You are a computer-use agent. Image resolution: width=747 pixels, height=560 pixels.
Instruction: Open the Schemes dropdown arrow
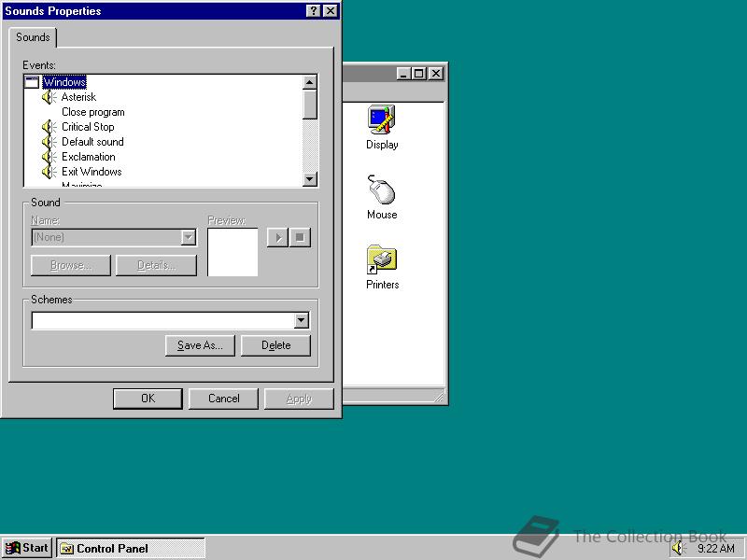[301, 320]
